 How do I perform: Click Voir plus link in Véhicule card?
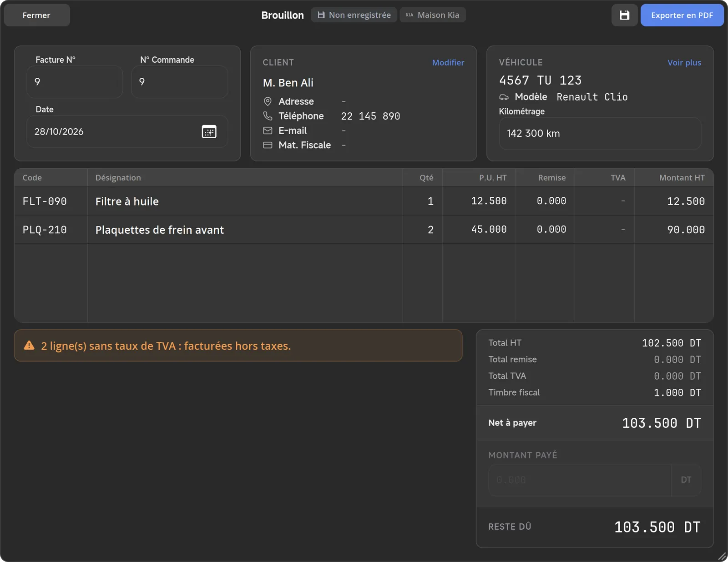684,63
